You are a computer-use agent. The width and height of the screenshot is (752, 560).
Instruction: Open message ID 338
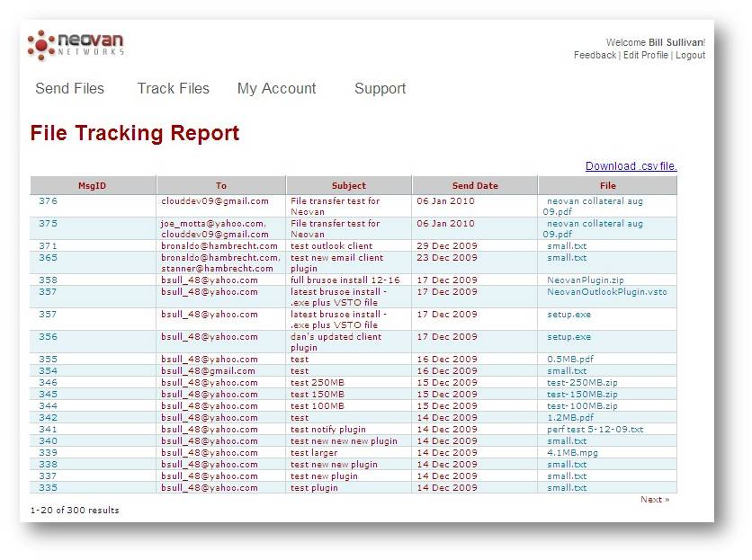pos(48,464)
